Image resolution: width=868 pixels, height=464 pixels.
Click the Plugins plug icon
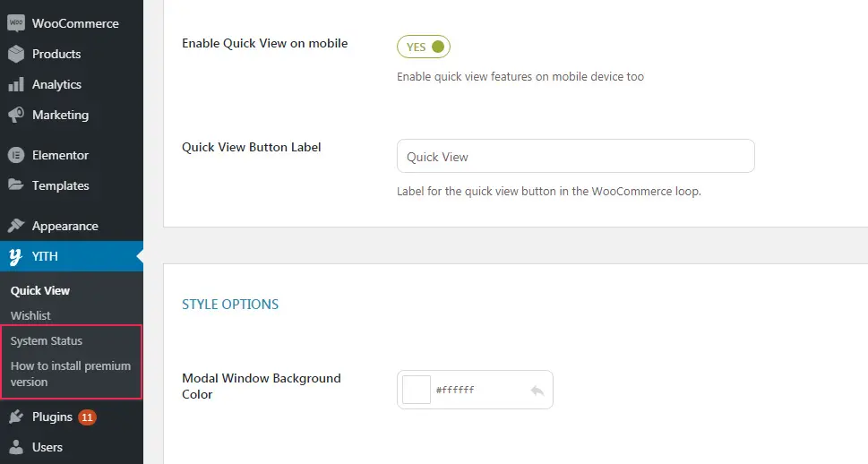[x=16, y=417]
